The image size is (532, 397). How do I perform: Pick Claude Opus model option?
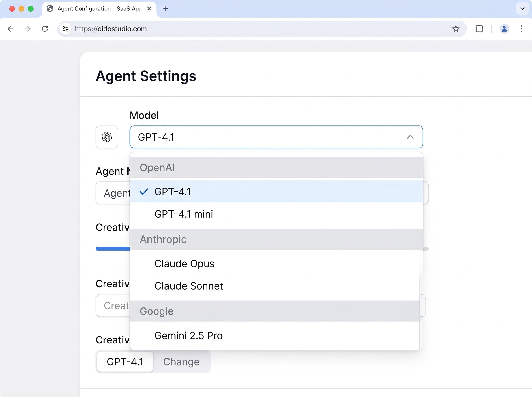click(274, 263)
